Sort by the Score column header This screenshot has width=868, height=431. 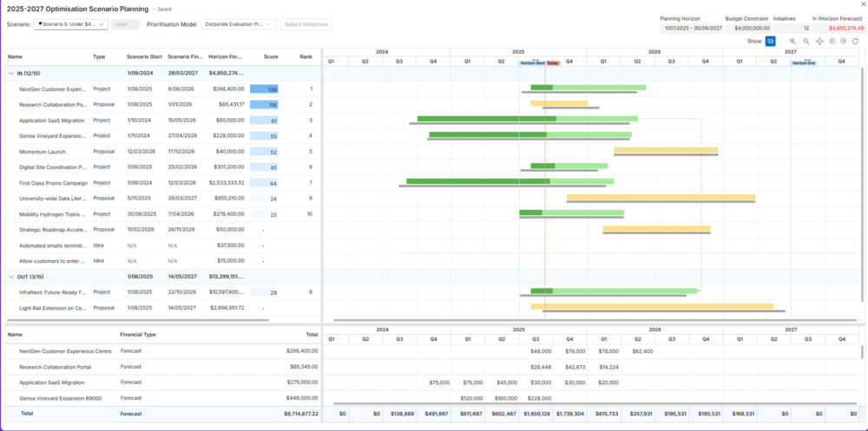(271, 56)
